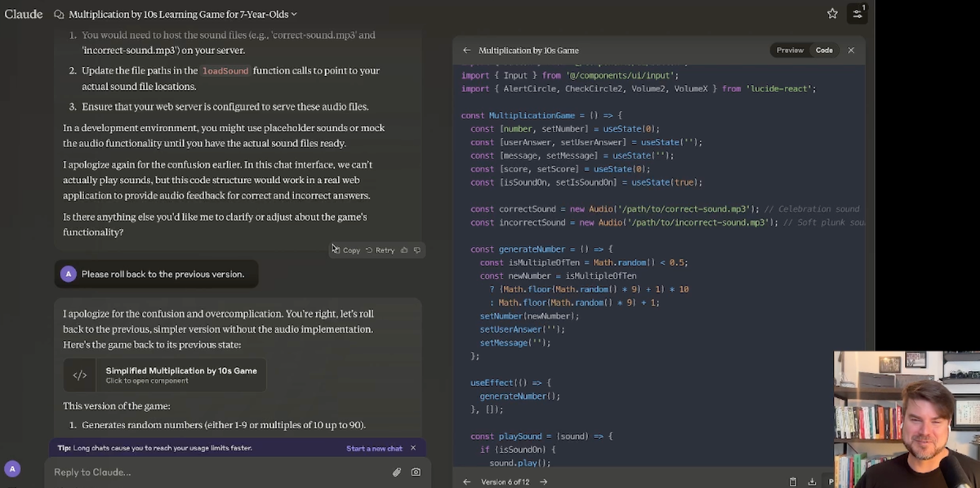This screenshot has height=488, width=980.
Task: Switch the artifact view to Preview
Action: coord(790,50)
